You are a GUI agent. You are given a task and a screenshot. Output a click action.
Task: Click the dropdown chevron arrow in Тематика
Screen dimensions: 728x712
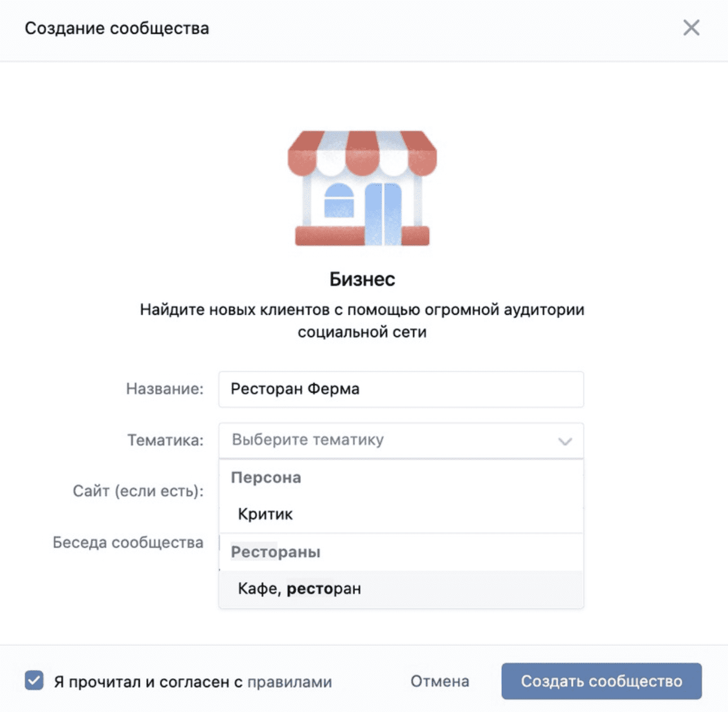(x=565, y=441)
